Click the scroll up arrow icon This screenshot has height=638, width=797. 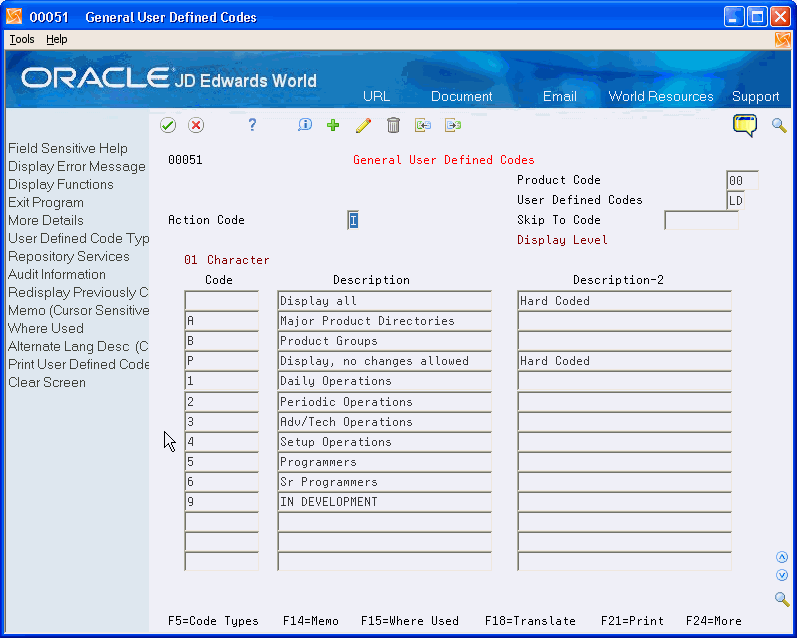782,557
